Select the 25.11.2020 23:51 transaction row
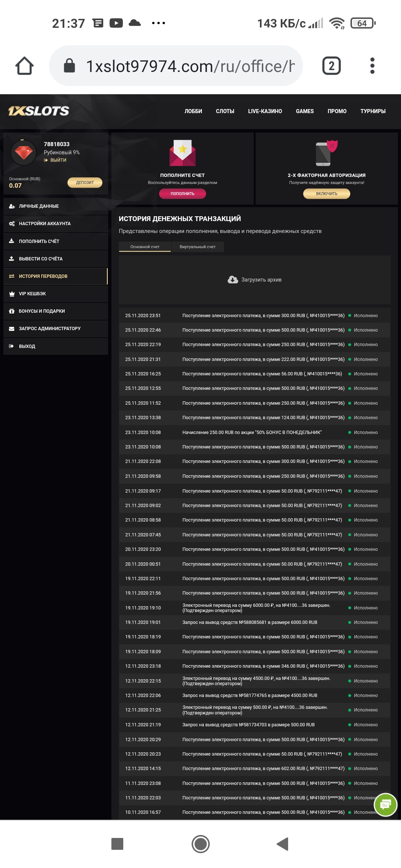This screenshot has height=868, width=401. click(x=255, y=316)
